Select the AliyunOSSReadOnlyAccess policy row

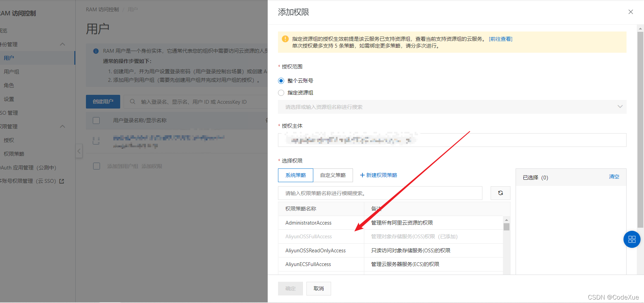pos(390,251)
